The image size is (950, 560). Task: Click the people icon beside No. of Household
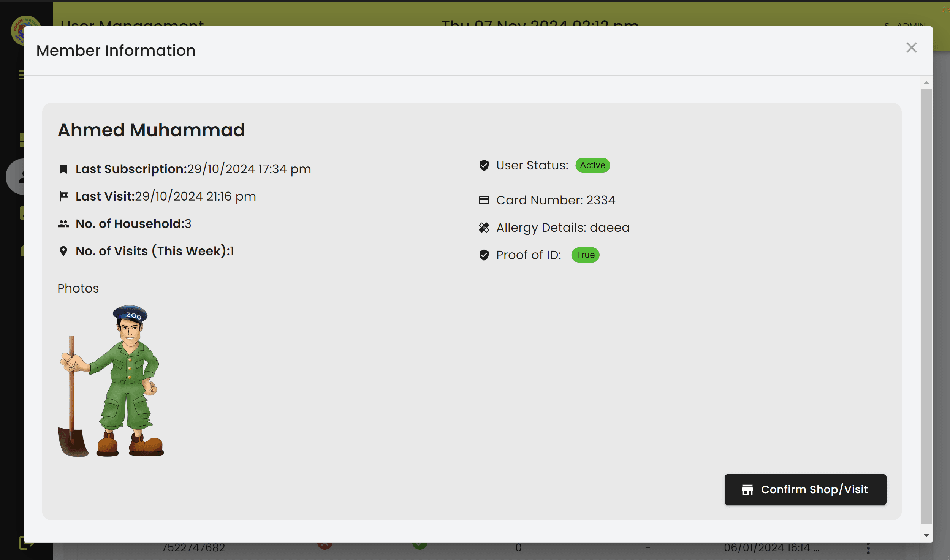click(x=63, y=224)
